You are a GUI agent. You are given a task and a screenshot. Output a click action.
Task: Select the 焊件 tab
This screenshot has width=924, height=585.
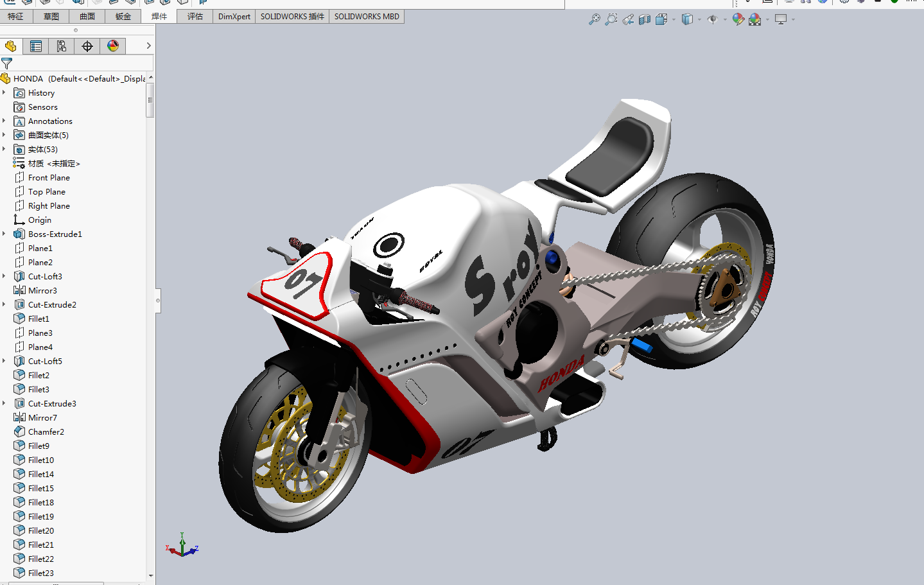click(x=159, y=17)
